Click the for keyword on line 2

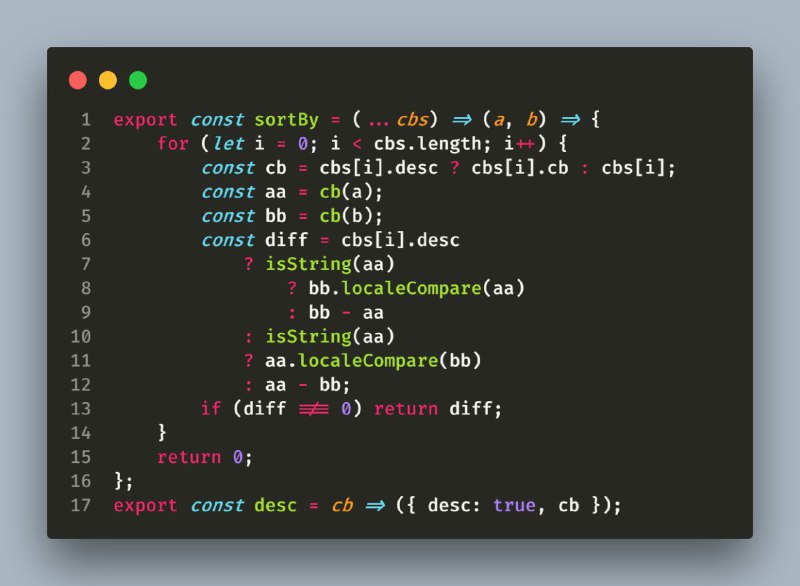[x=173, y=144]
